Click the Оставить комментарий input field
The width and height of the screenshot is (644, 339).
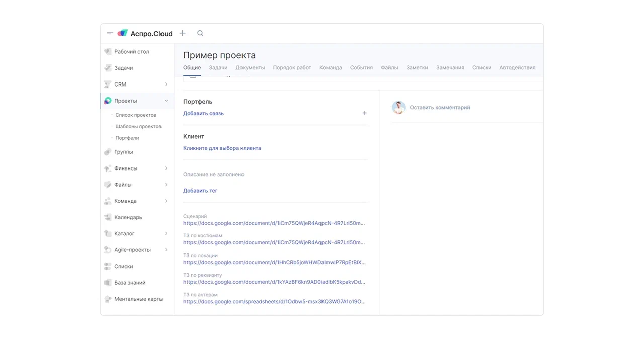click(440, 107)
